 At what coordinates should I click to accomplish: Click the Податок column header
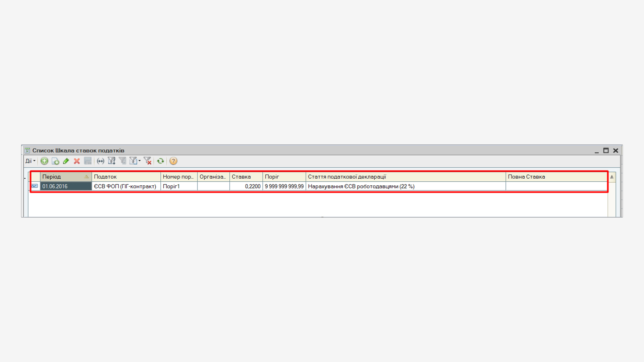coord(126,177)
